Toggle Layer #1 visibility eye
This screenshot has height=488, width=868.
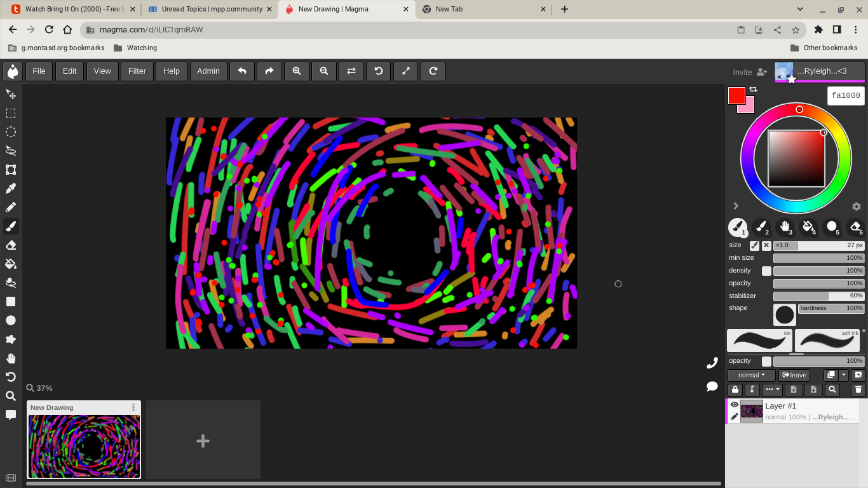point(735,405)
